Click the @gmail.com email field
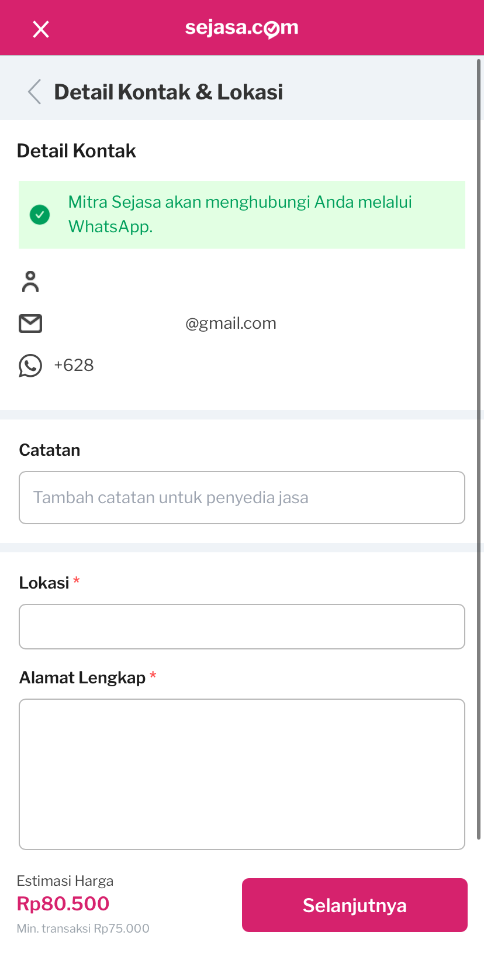 click(231, 322)
